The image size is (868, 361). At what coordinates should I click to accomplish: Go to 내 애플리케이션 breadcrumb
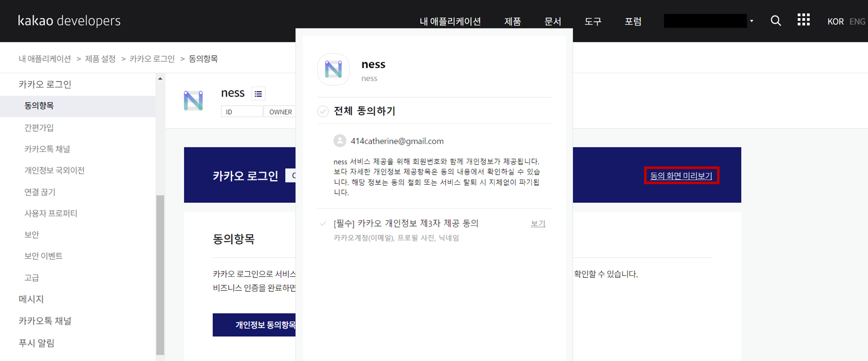coord(45,59)
